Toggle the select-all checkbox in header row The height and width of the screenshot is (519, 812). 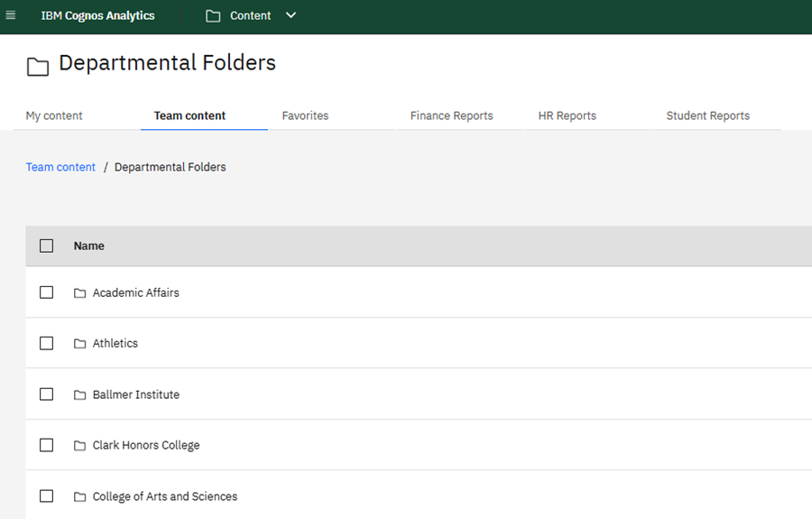coord(47,246)
